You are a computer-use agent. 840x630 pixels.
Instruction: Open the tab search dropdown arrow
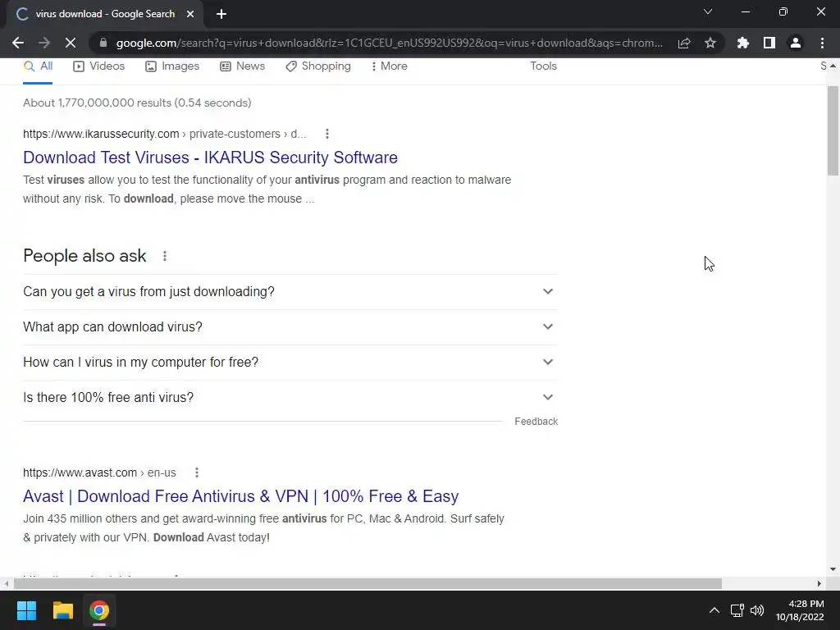coord(708,11)
